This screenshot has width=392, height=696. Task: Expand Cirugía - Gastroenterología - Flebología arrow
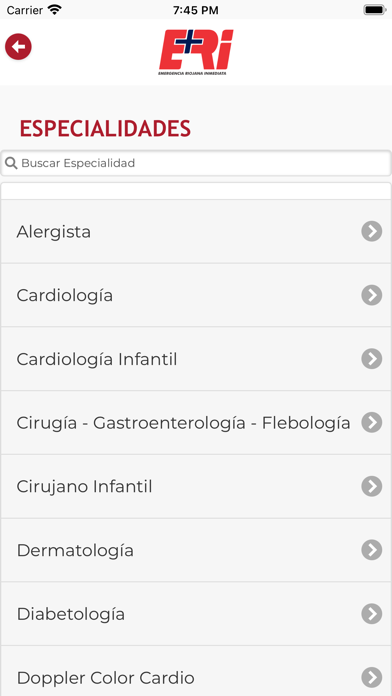click(x=372, y=423)
